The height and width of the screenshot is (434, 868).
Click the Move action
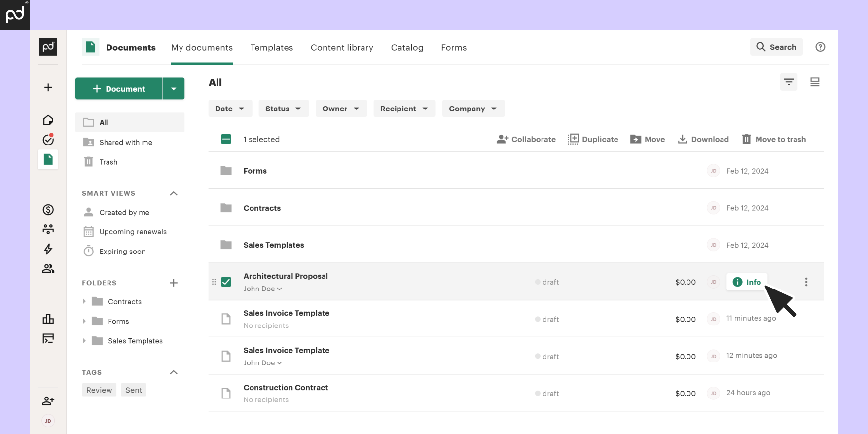coord(648,139)
